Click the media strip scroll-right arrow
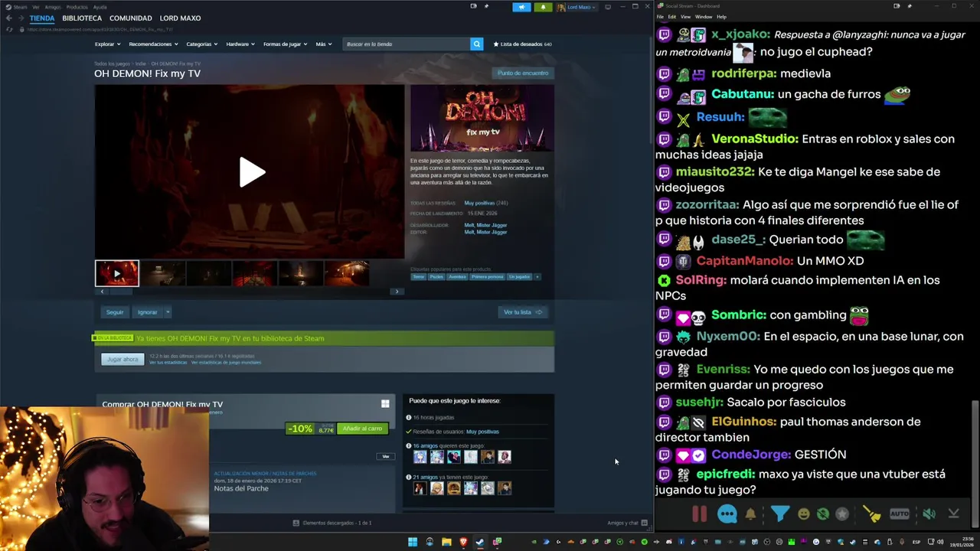This screenshot has height=551, width=980. (396, 292)
